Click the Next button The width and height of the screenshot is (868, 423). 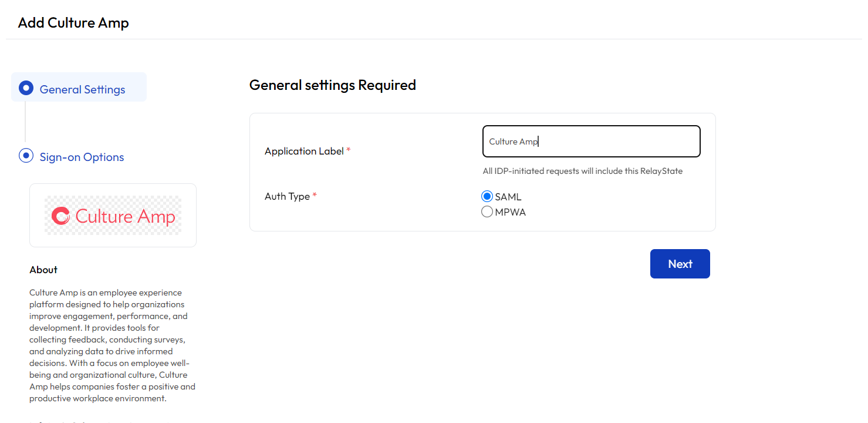[x=680, y=264]
